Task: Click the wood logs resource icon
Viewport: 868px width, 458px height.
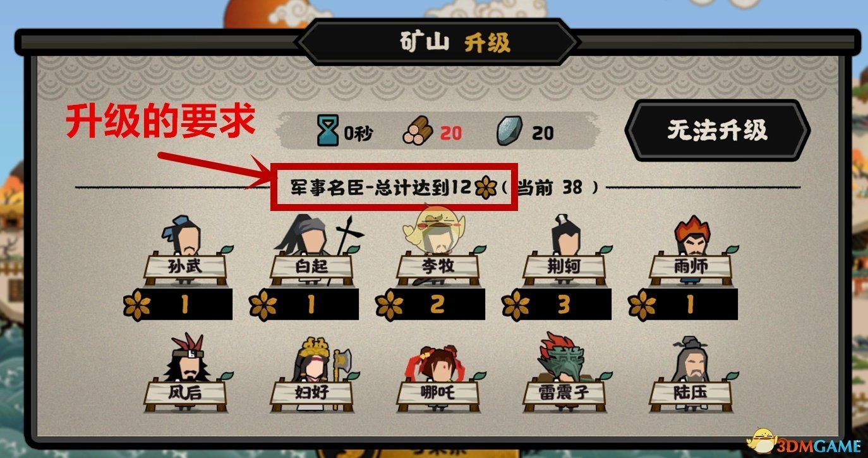Action: click(418, 132)
